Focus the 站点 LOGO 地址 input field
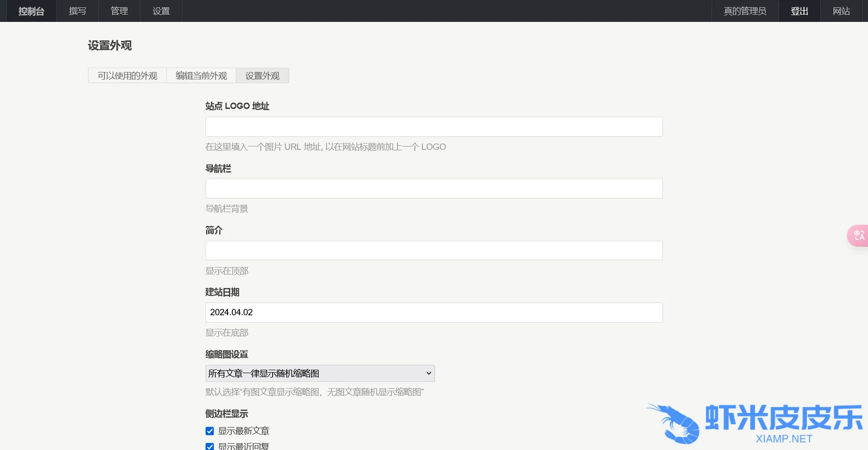Image resolution: width=868 pixels, height=450 pixels. pos(434,126)
